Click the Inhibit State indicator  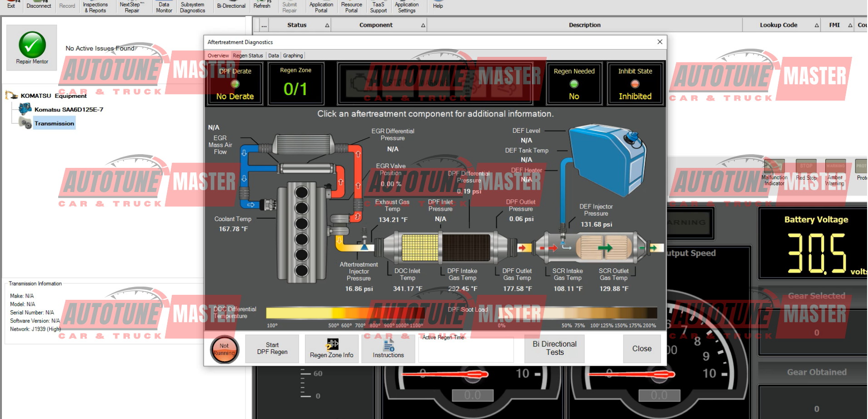[635, 84]
